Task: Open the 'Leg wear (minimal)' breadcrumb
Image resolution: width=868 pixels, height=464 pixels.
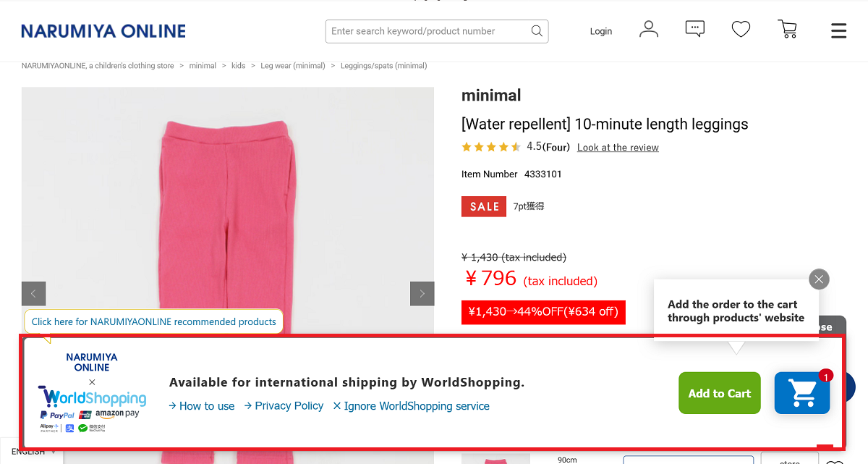Action: 292,66
